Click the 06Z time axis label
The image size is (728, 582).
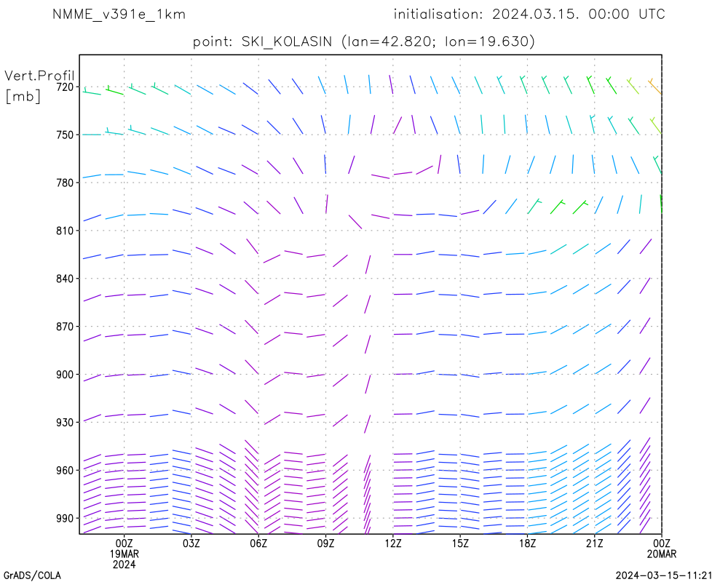coord(258,543)
